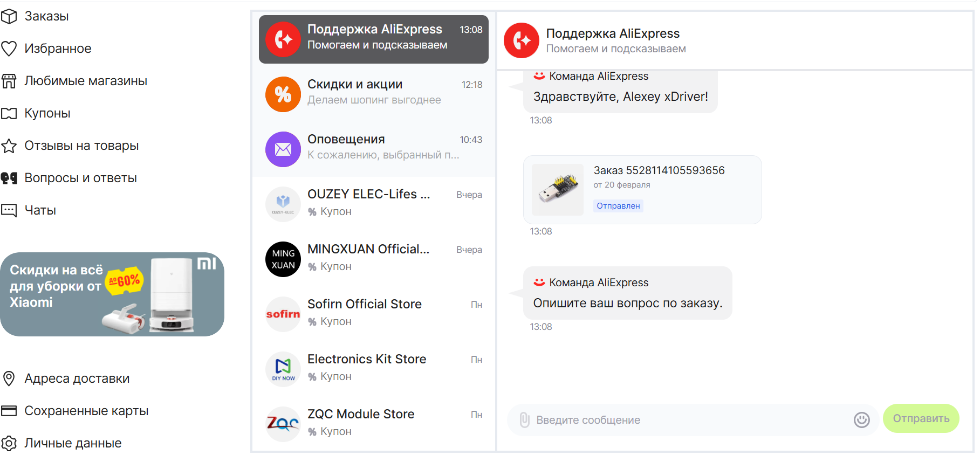The height and width of the screenshot is (455, 980).
Task: Click the Отправлен order status badge
Action: 618,206
